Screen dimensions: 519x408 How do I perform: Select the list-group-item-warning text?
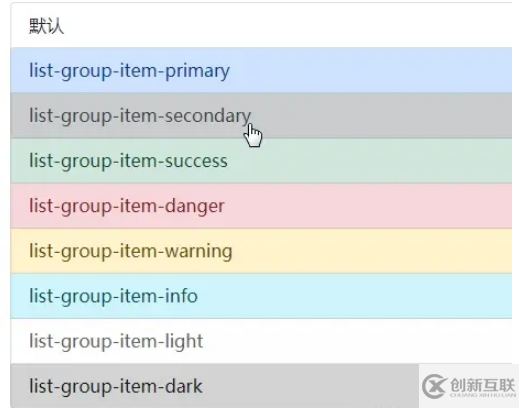pos(131,252)
